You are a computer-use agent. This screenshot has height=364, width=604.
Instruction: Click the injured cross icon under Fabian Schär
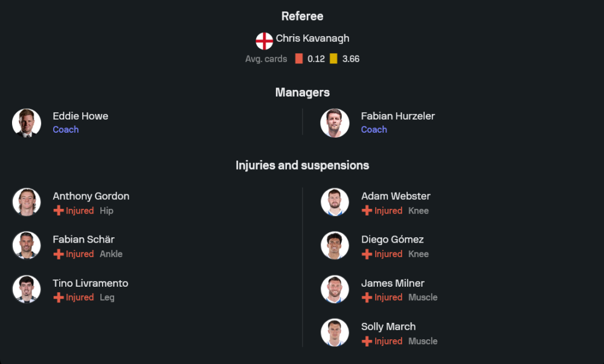pos(59,254)
